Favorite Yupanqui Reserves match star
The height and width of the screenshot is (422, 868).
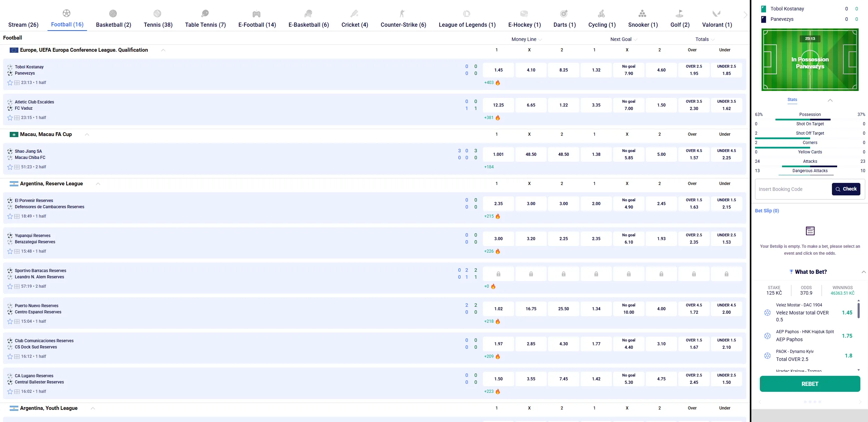10,251
